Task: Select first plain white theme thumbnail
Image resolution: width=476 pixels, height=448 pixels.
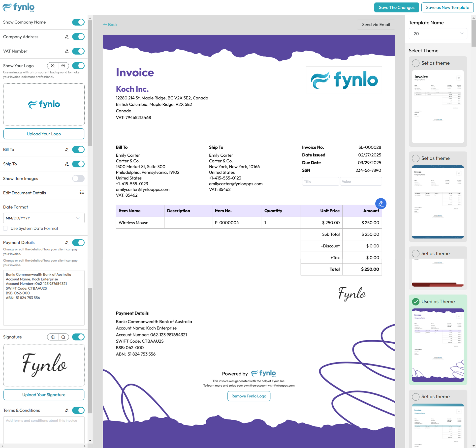Action: click(x=438, y=107)
